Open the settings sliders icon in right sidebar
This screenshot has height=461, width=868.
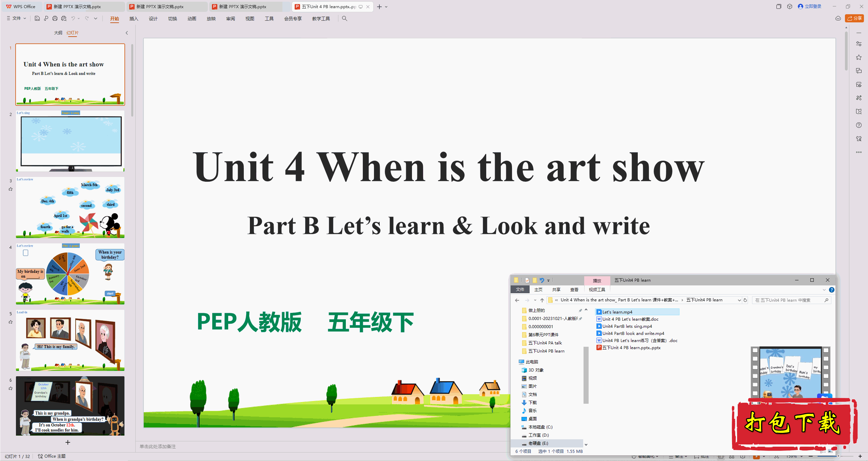pyautogui.click(x=859, y=44)
